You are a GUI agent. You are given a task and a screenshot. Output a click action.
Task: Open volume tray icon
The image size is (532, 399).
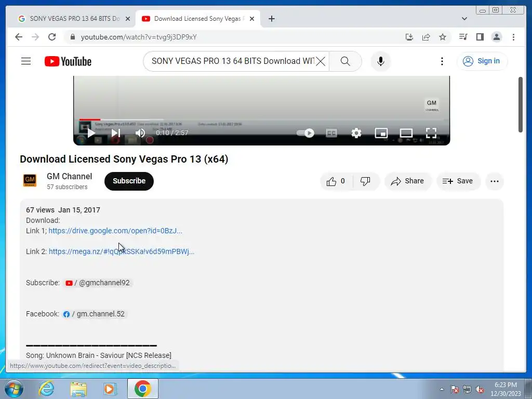point(480,389)
